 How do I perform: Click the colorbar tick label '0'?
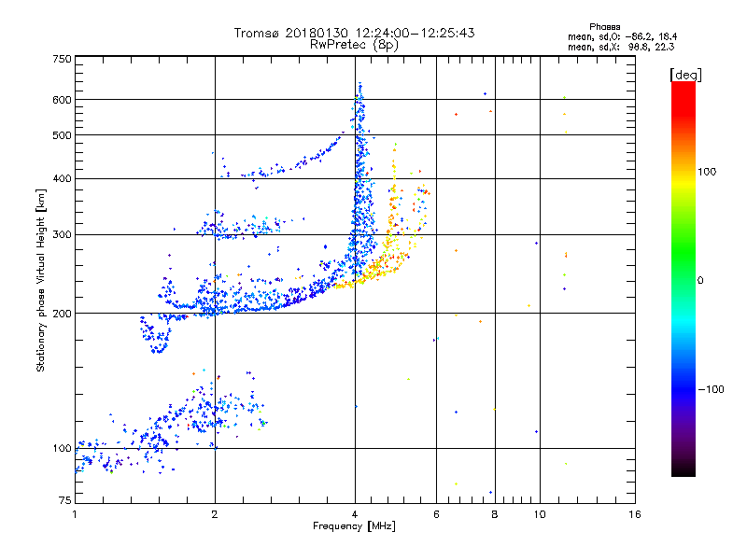tap(700, 281)
